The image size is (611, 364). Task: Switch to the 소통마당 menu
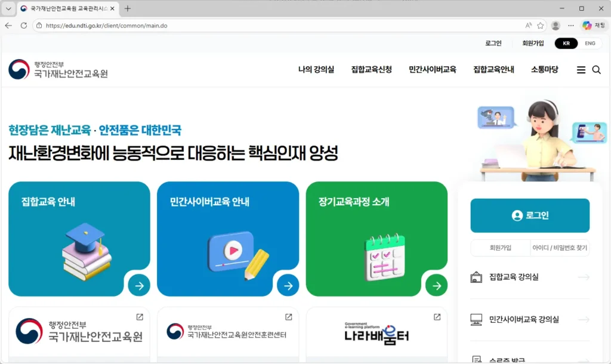[544, 69]
